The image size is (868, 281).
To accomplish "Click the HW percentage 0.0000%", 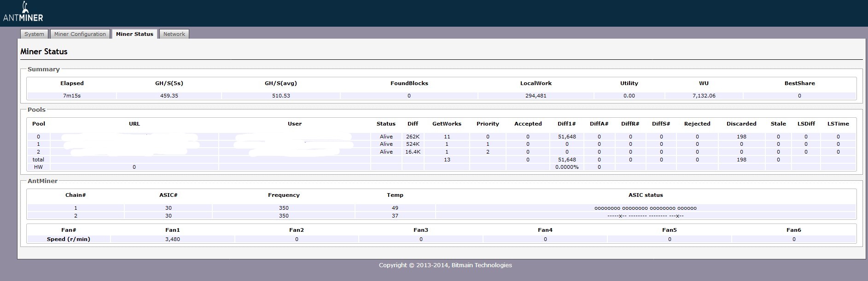I will [x=567, y=167].
